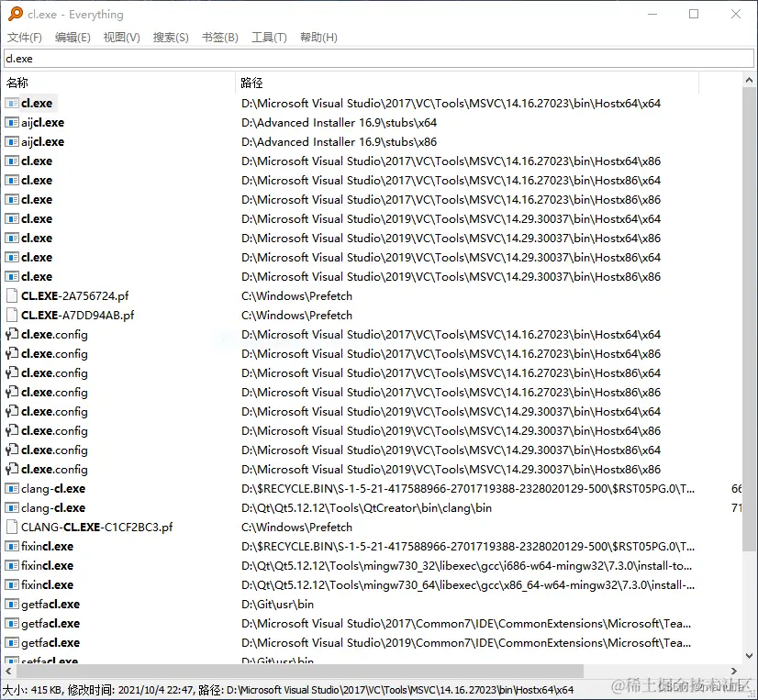Click the config icon of cl.exe.config in 2017 Hostx64\x64

coord(12,335)
